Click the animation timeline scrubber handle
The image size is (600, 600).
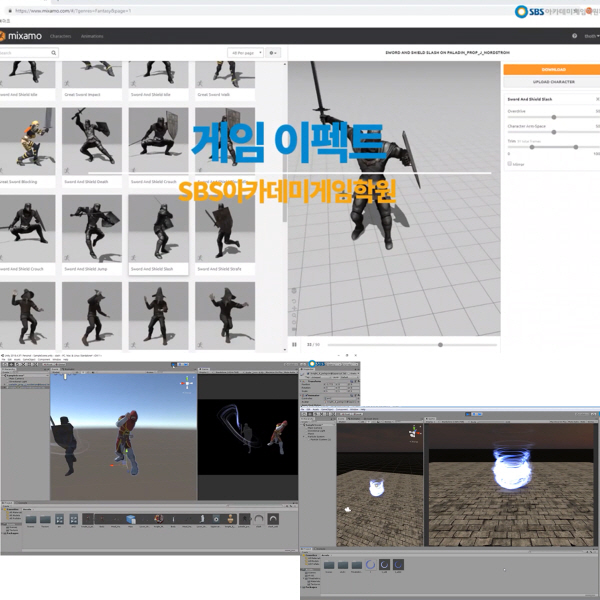tap(440, 344)
